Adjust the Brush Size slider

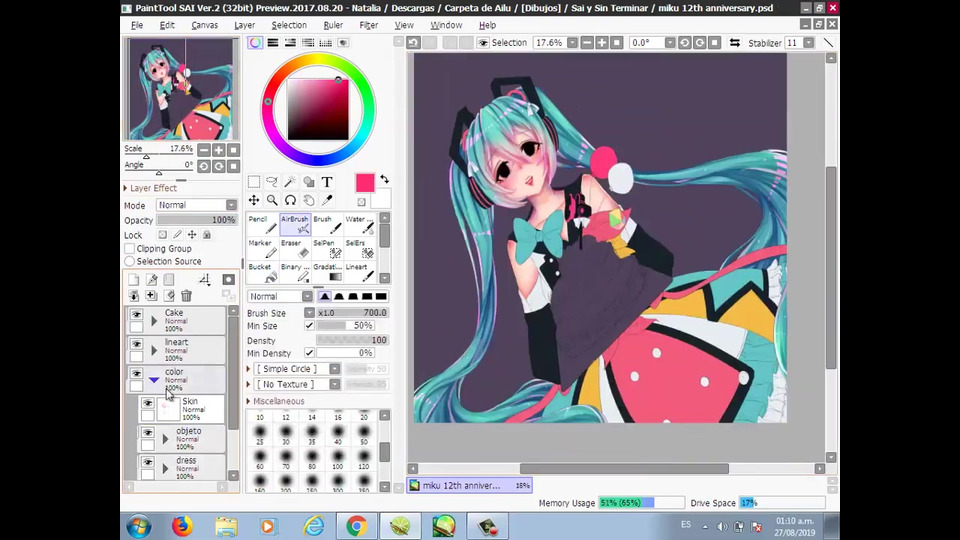tap(353, 312)
